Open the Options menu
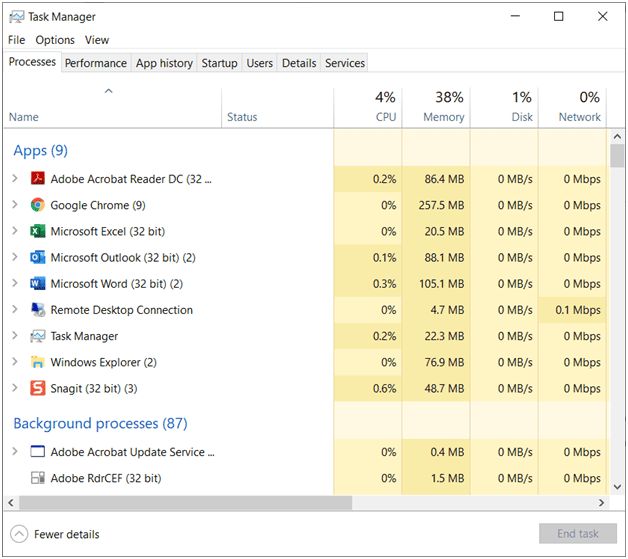Viewport: 628px width, 559px height. pyautogui.click(x=55, y=40)
